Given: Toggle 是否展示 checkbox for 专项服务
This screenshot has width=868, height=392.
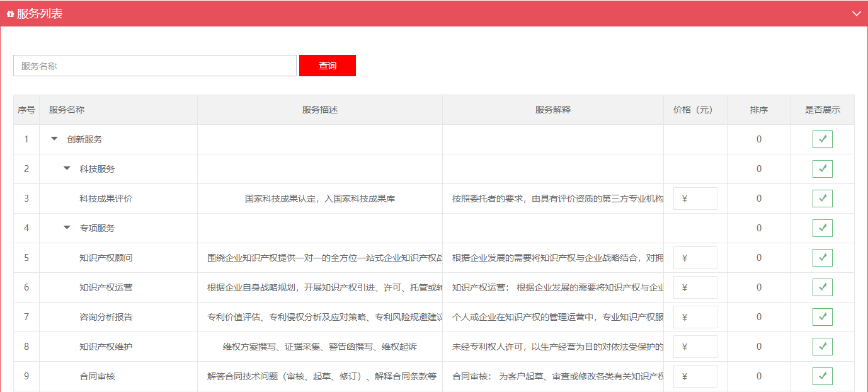Looking at the screenshot, I should tap(823, 228).
